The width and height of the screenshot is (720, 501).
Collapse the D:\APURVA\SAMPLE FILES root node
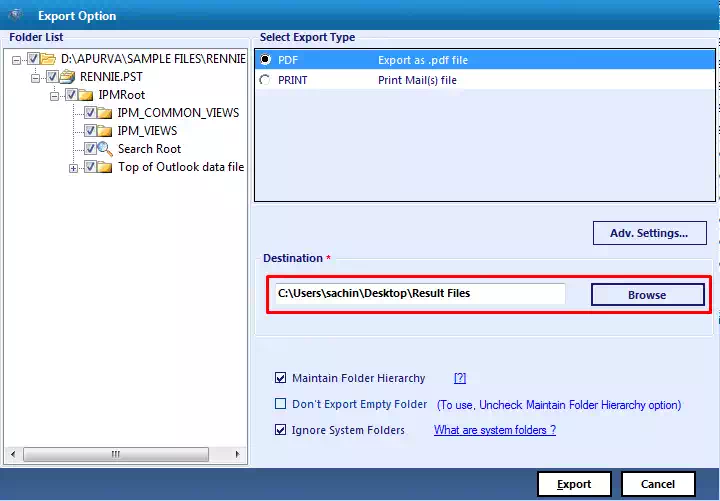(x=17, y=60)
